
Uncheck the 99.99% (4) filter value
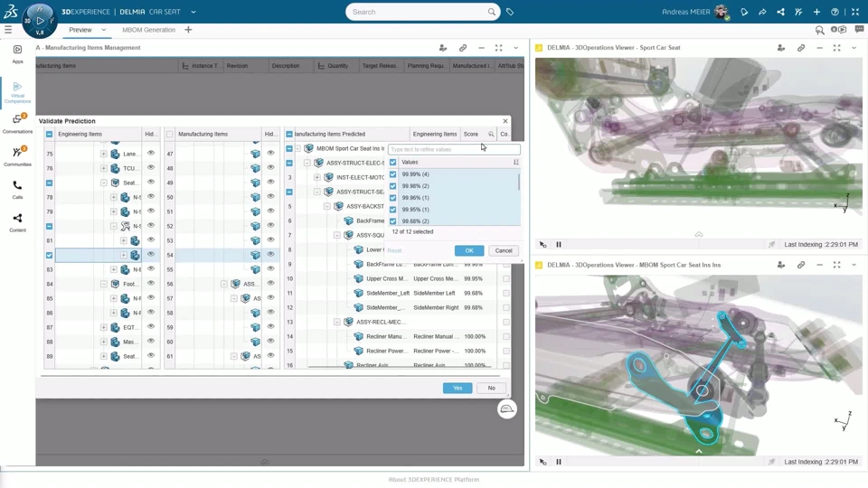pyautogui.click(x=393, y=174)
